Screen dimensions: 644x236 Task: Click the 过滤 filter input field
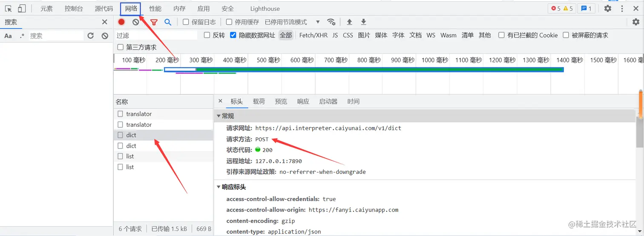coord(157,35)
